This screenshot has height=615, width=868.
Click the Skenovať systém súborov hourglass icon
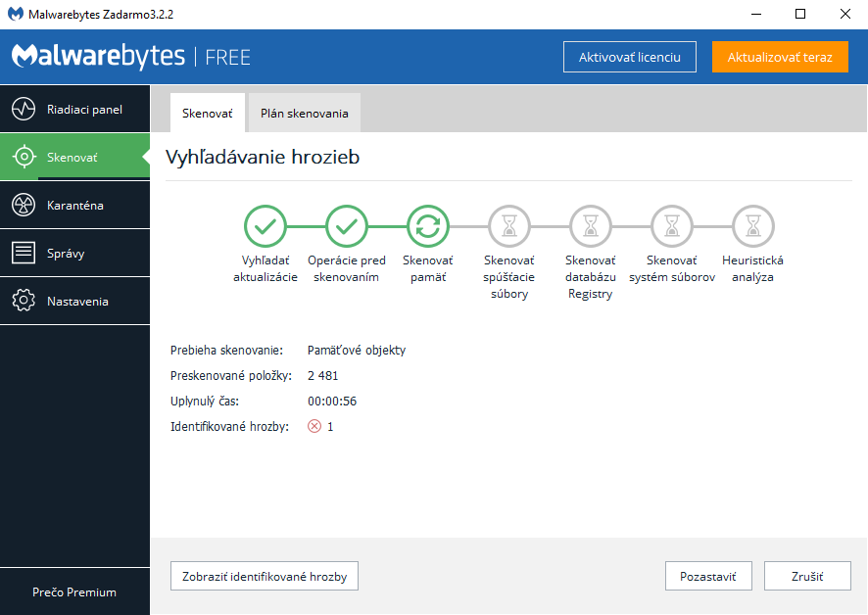671,226
